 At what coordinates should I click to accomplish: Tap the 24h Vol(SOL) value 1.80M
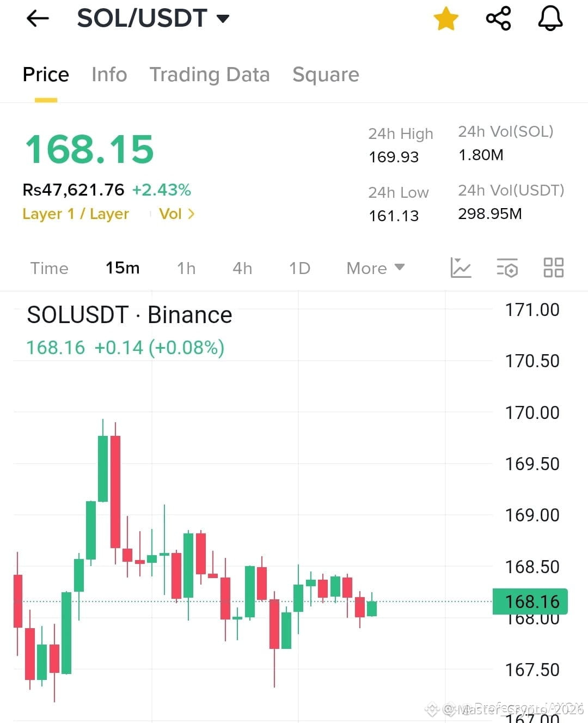tap(481, 155)
